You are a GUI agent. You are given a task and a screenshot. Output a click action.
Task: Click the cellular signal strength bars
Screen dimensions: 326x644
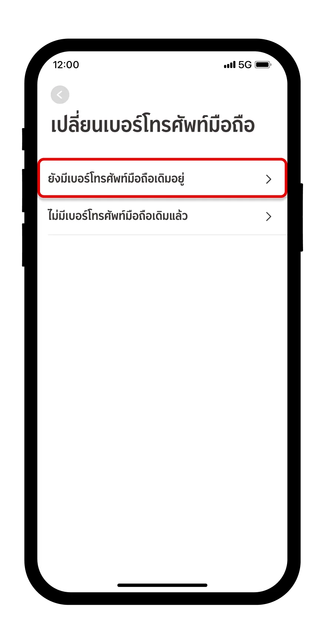(230, 65)
